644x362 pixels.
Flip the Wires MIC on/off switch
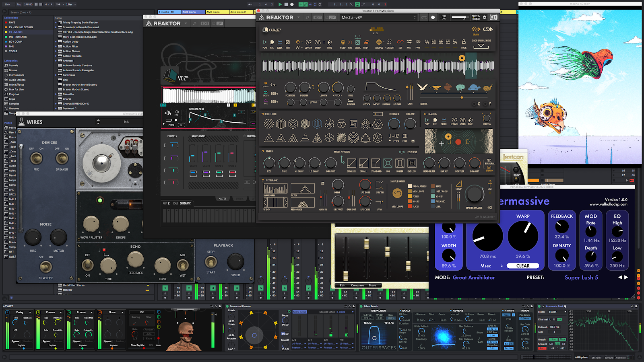point(36,158)
